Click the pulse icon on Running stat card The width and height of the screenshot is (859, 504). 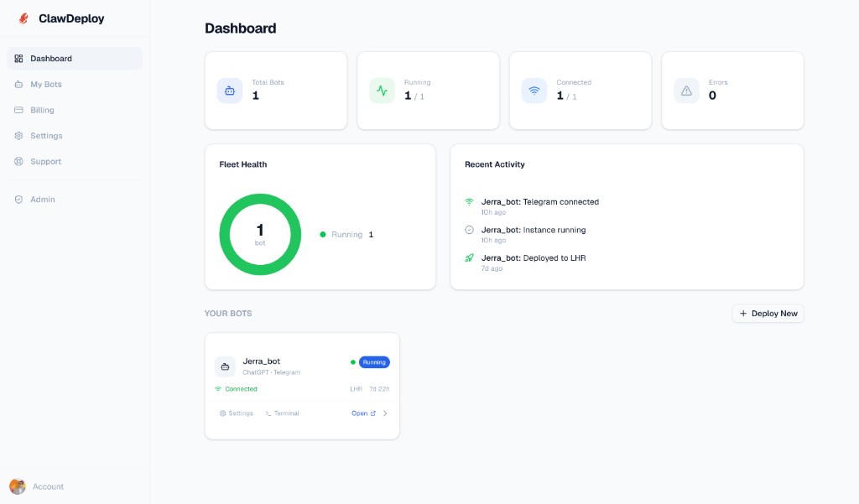(382, 90)
